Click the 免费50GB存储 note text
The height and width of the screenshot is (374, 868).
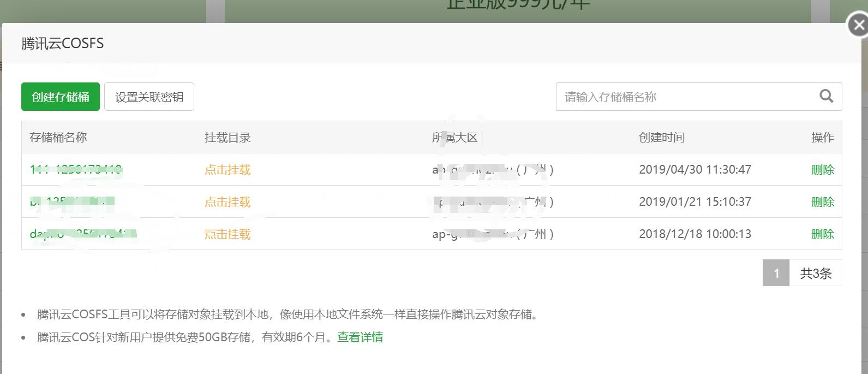185,337
